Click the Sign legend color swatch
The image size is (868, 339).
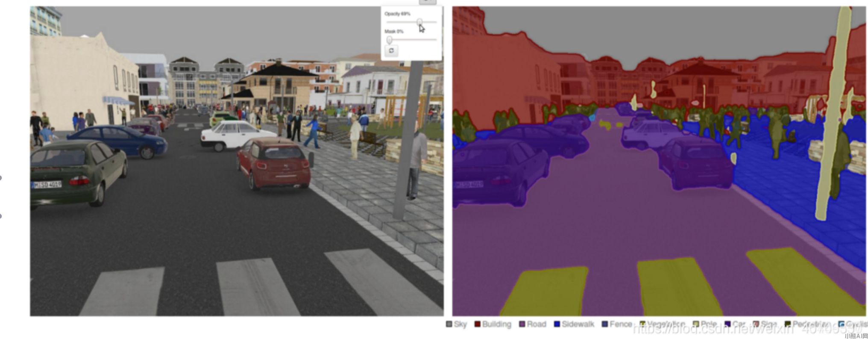pos(756,324)
